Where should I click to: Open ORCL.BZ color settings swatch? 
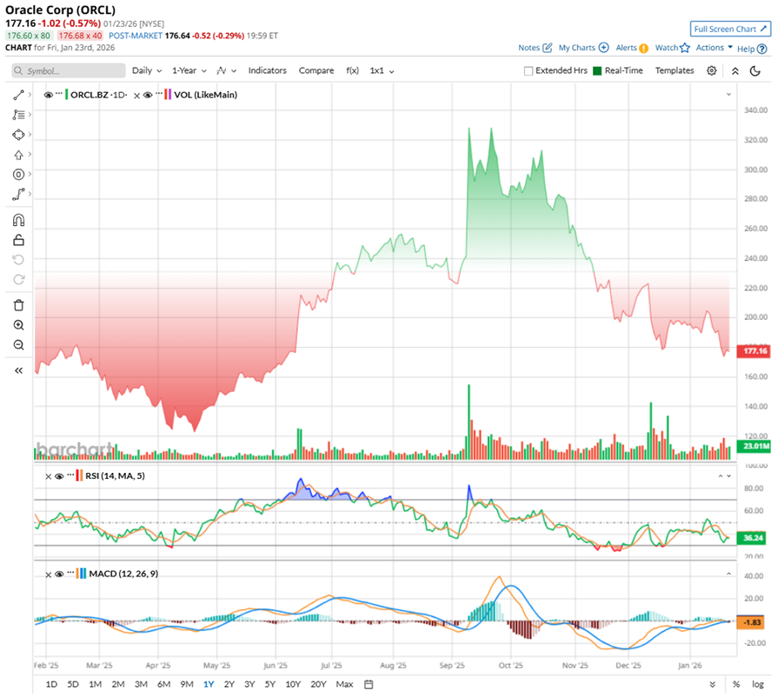click(x=66, y=95)
